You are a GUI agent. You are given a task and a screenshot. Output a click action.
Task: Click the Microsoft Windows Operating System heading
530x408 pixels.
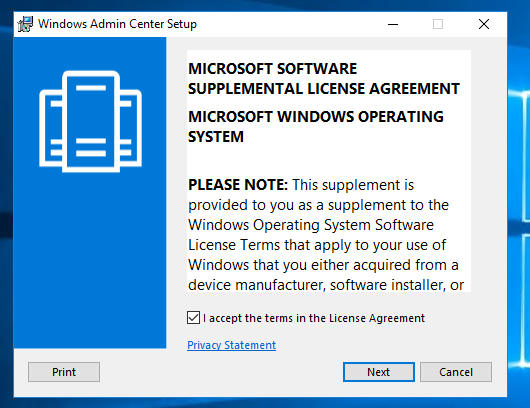[x=316, y=127]
